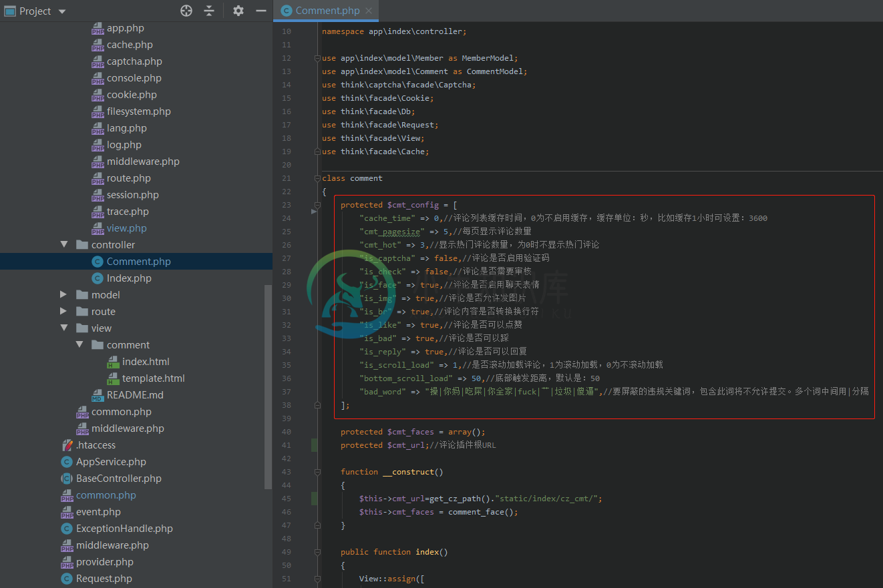The width and height of the screenshot is (883, 588).
Task: Fold the use-imports block at line 12
Action: (317, 58)
